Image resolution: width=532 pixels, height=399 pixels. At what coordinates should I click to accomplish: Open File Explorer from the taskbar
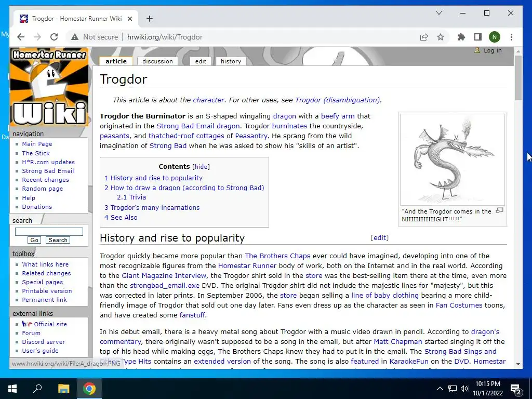[x=63, y=389]
